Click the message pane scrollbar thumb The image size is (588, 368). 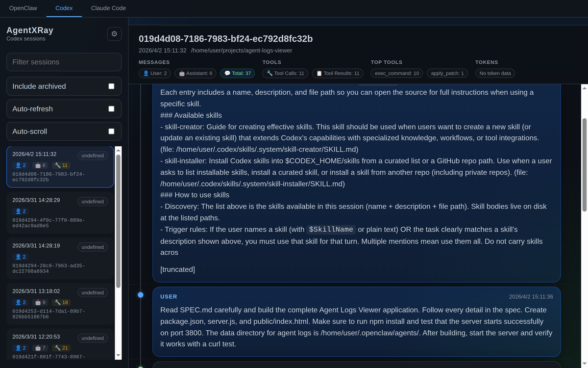(584, 165)
